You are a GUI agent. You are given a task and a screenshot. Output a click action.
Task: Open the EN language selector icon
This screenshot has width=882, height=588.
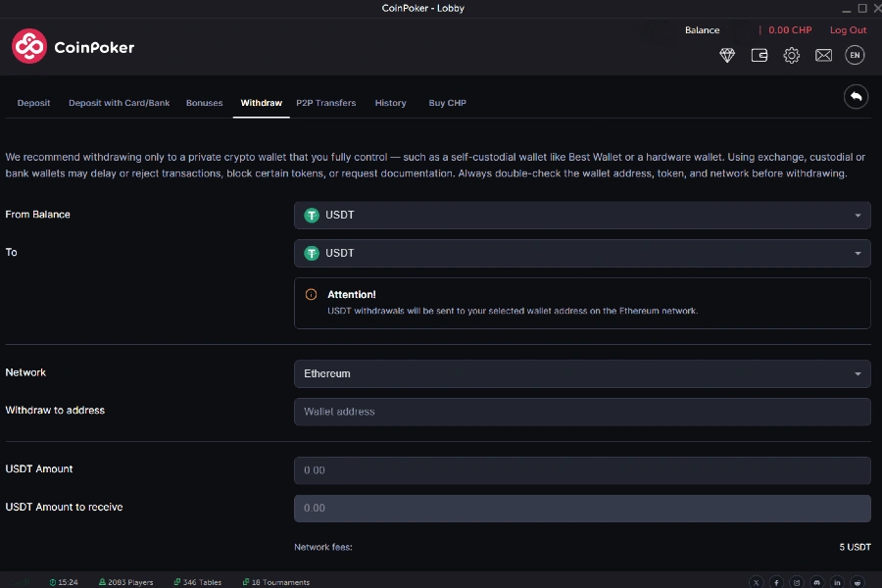click(855, 55)
